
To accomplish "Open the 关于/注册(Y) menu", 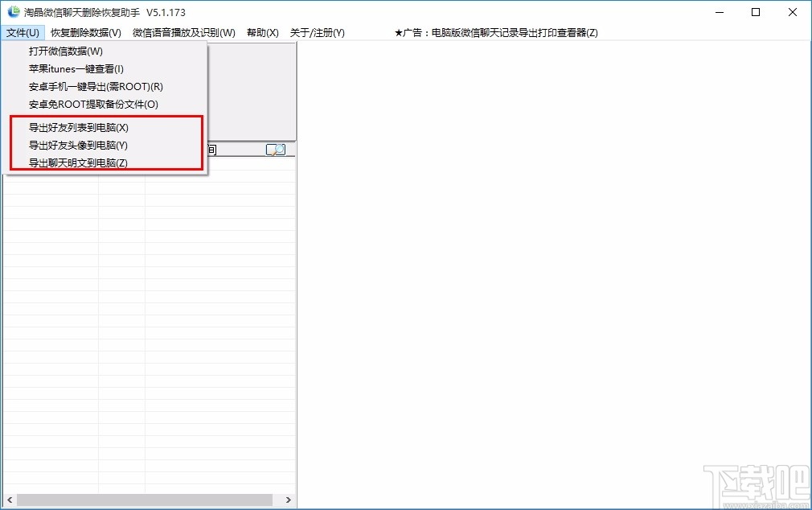I will point(318,33).
